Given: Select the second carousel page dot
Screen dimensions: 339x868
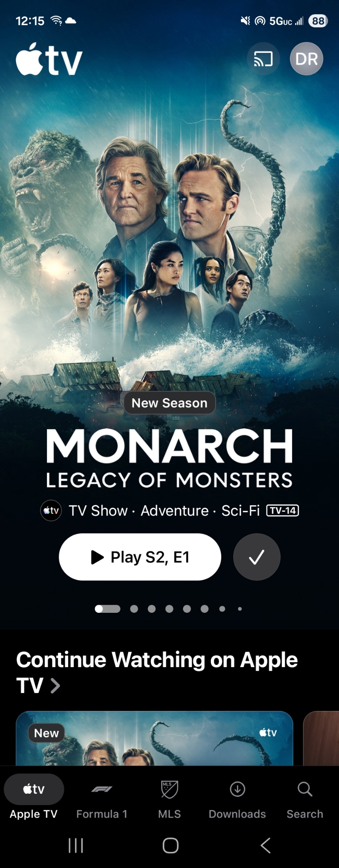Looking at the screenshot, I should click(x=134, y=609).
